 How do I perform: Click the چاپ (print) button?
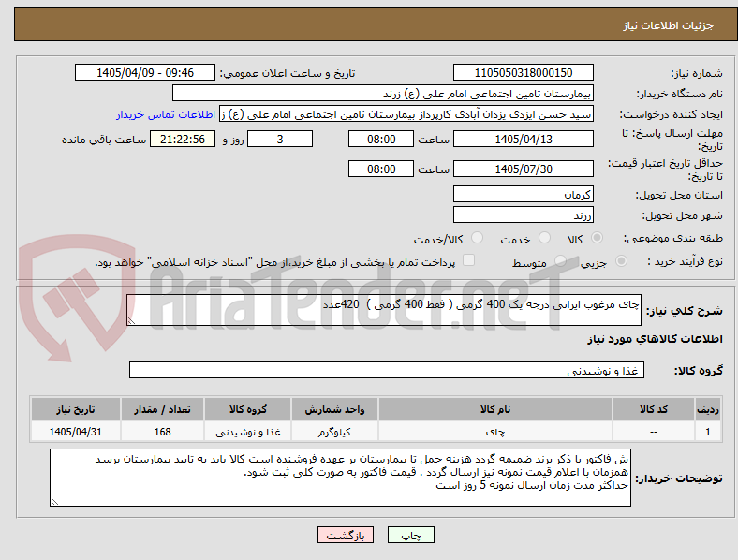tap(410, 535)
